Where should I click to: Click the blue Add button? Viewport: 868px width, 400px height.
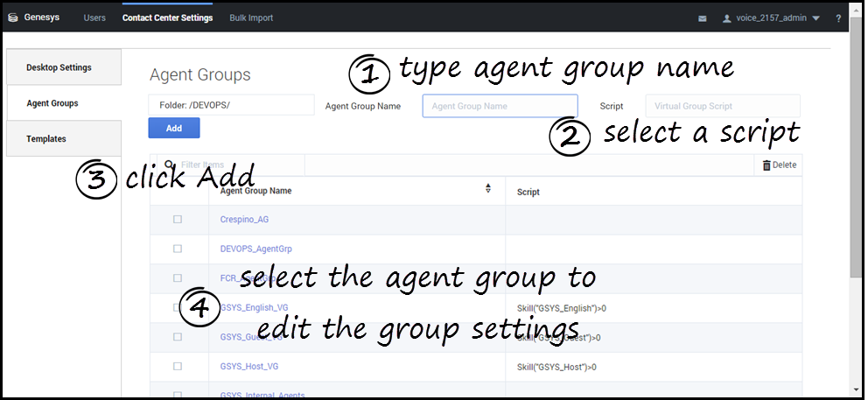pos(174,128)
